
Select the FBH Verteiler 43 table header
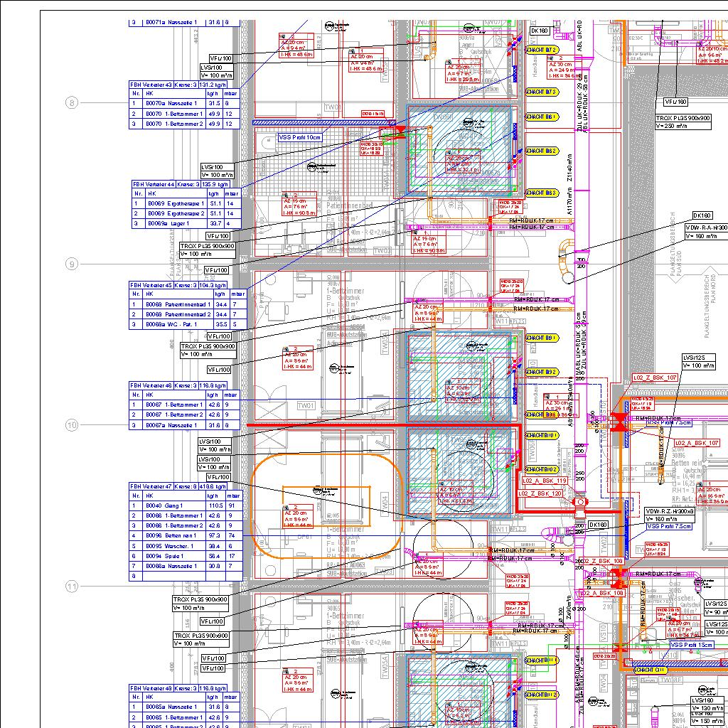point(178,85)
